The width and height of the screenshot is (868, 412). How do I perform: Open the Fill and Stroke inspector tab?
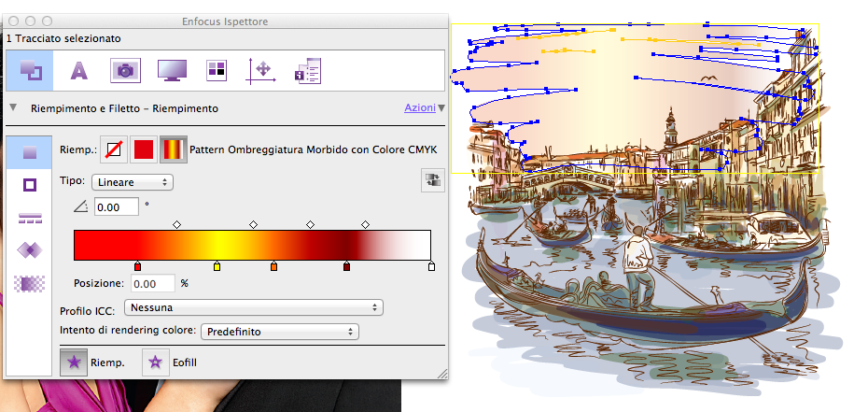tap(30, 69)
